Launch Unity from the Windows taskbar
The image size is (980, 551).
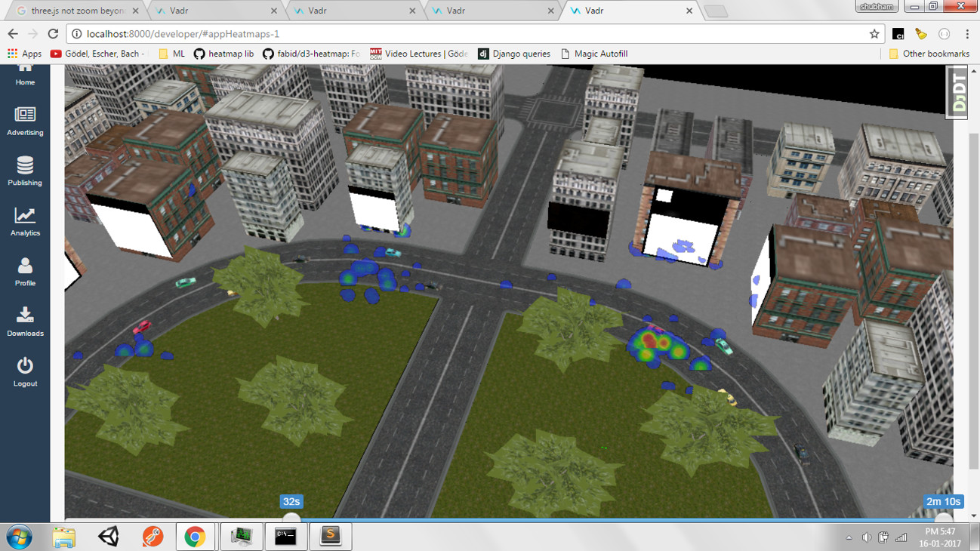point(109,537)
